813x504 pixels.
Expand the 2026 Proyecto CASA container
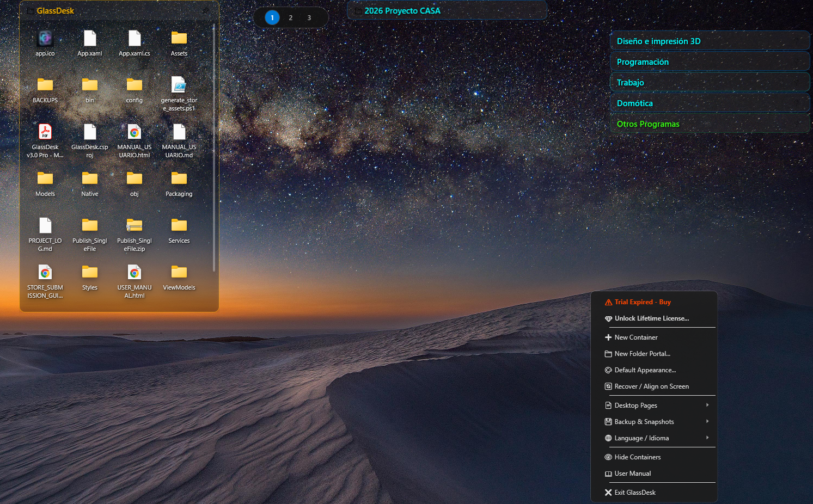tap(447, 10)
